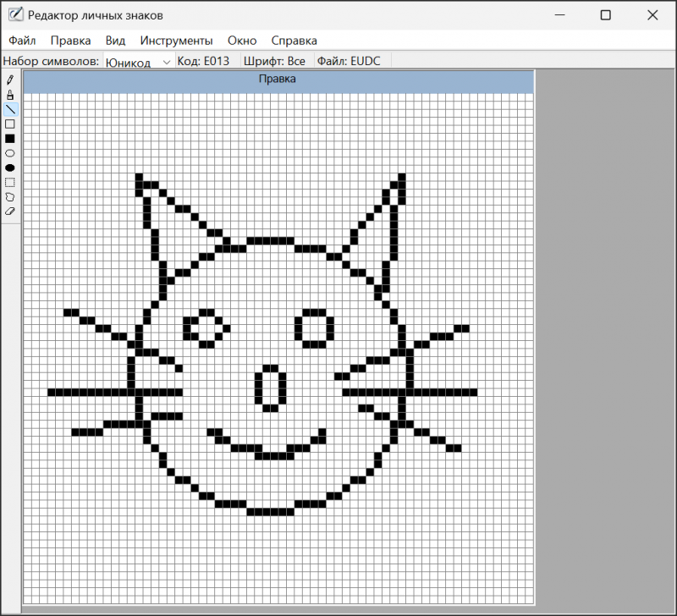
Task: Open the Инструменты menu
Action: [x=176, y=41]
